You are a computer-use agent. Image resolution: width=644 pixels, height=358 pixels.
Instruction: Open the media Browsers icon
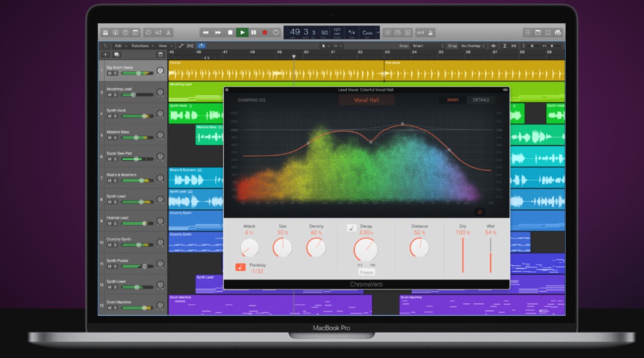coord(558,32)
